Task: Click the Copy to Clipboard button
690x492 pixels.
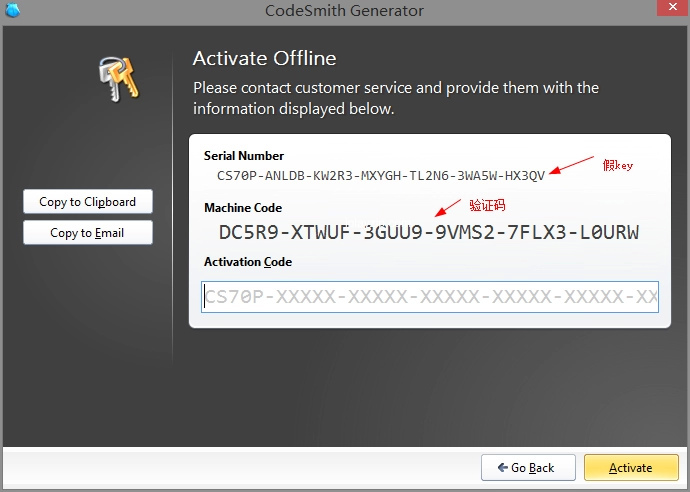Action: 88,202
